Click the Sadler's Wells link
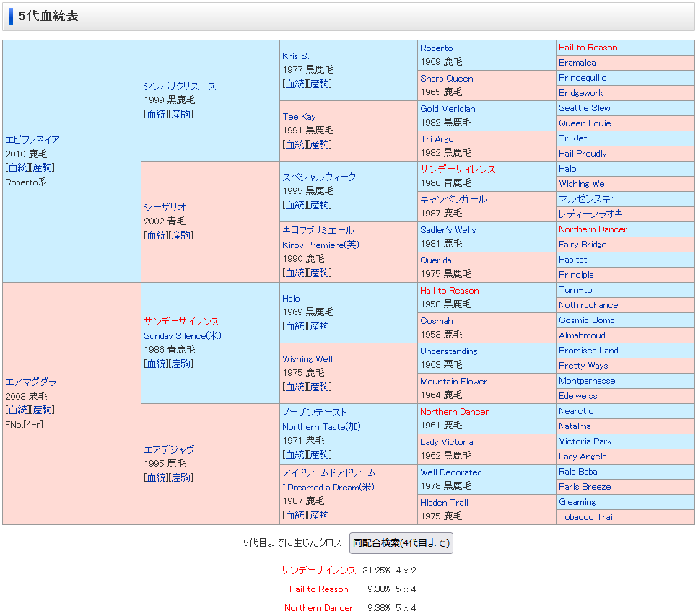This screenshot has width=698, height=616. pyautogui.click(x=448, y=229)
